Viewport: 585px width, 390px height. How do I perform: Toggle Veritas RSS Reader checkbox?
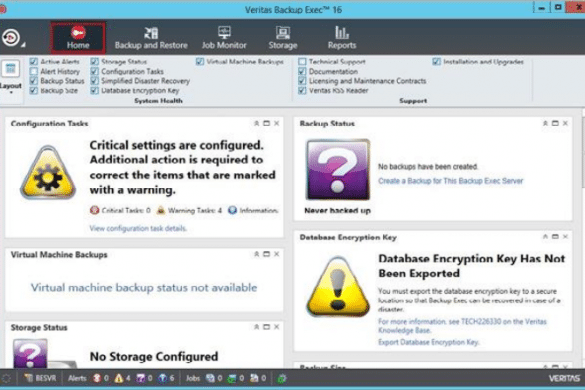pos(302,90)
